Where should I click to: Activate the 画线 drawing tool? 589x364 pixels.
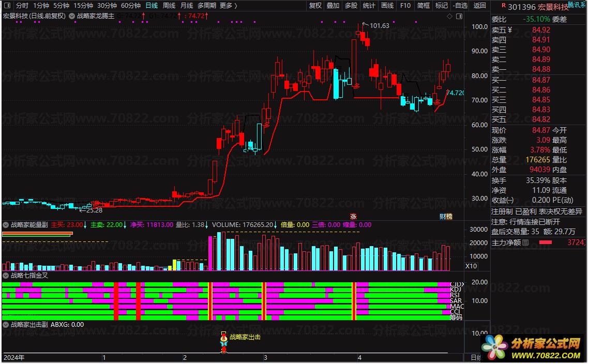pyautogui.click(x=387, y=6)
